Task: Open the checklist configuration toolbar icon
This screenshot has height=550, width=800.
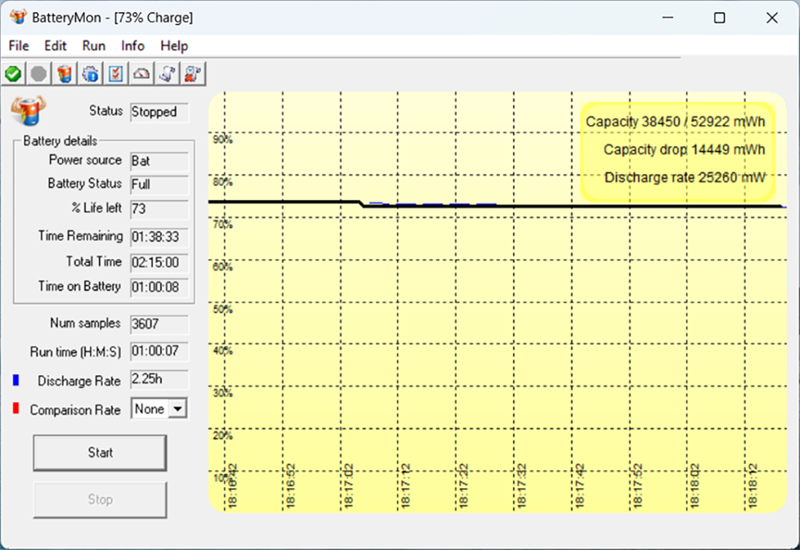Action: point(116,74)
